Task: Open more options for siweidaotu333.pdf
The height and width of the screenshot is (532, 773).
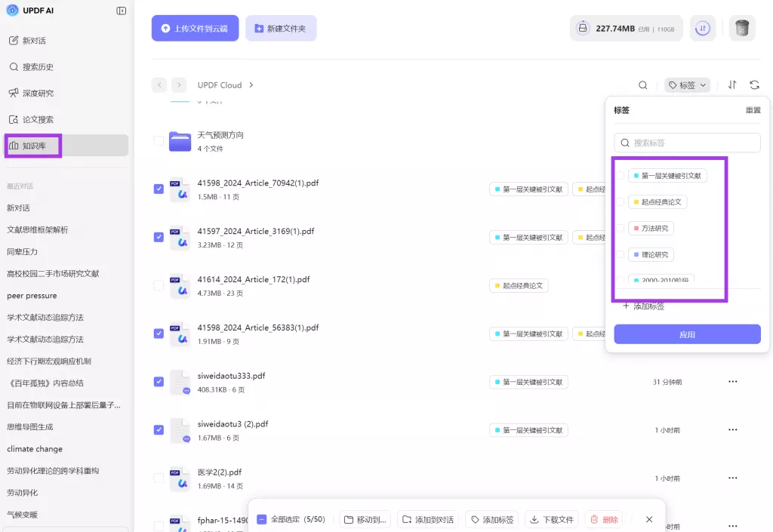Action: point(732,382)
